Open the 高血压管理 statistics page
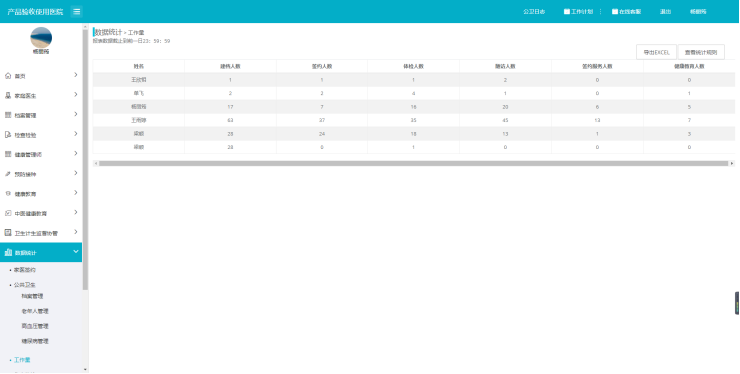 pos(35,326)
